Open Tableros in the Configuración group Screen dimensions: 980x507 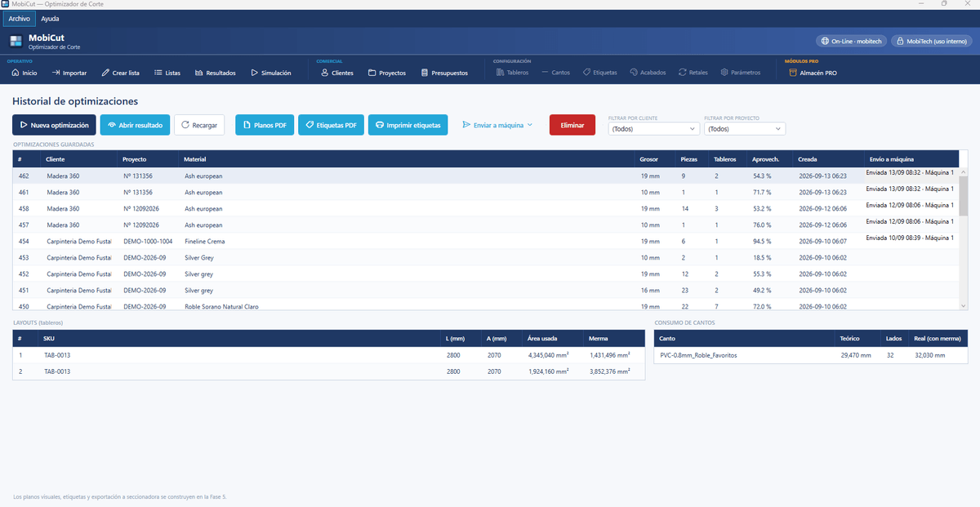click(512, 73)
